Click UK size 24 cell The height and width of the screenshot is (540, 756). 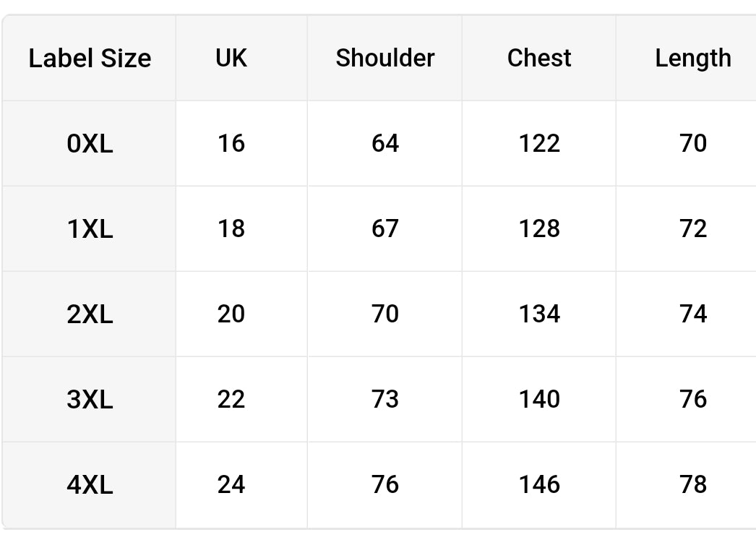point(231,485)
